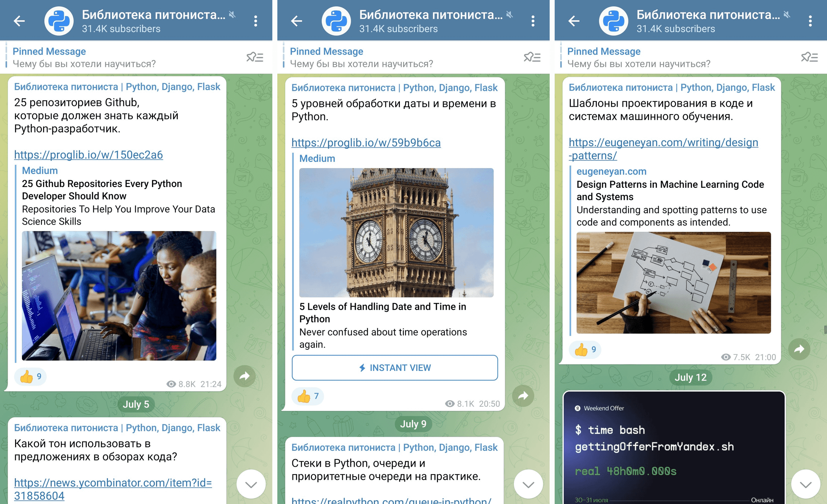Tap sender name above 5 уровней post
827x504 pixels.
tap(395, 88)
